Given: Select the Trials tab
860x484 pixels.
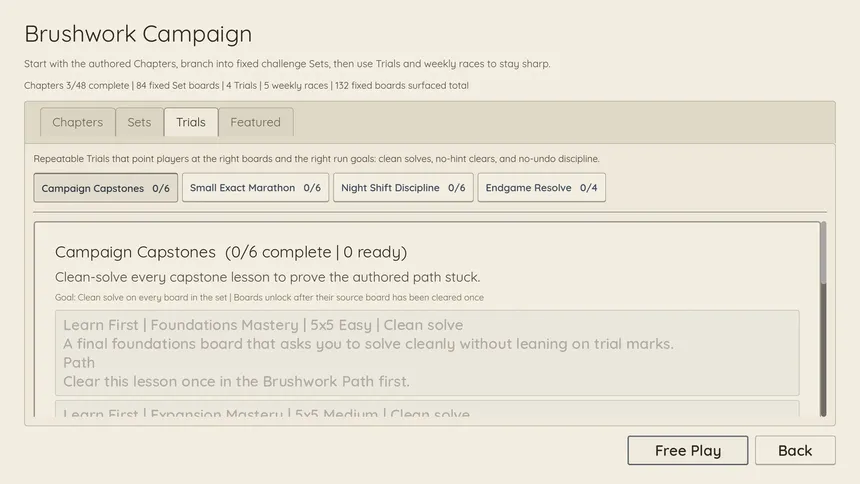Looking at the screenshot, I should click(191, 122).
